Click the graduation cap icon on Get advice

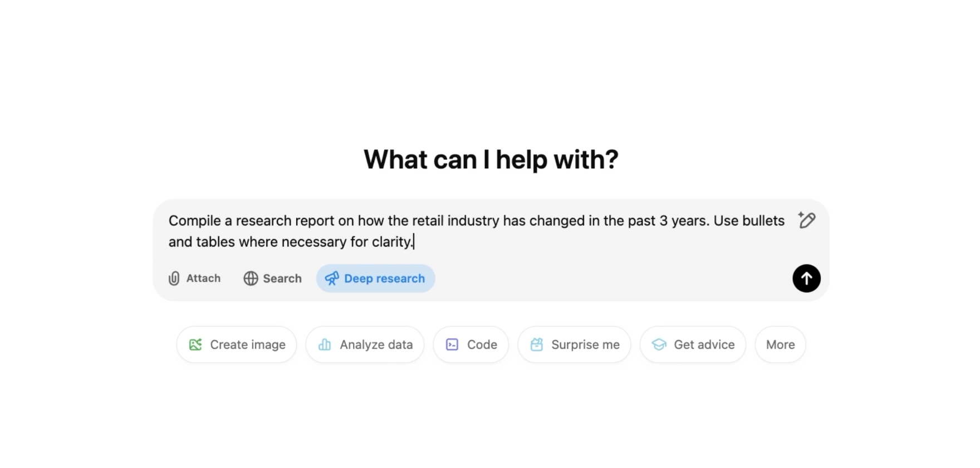(x=659, y=345)
